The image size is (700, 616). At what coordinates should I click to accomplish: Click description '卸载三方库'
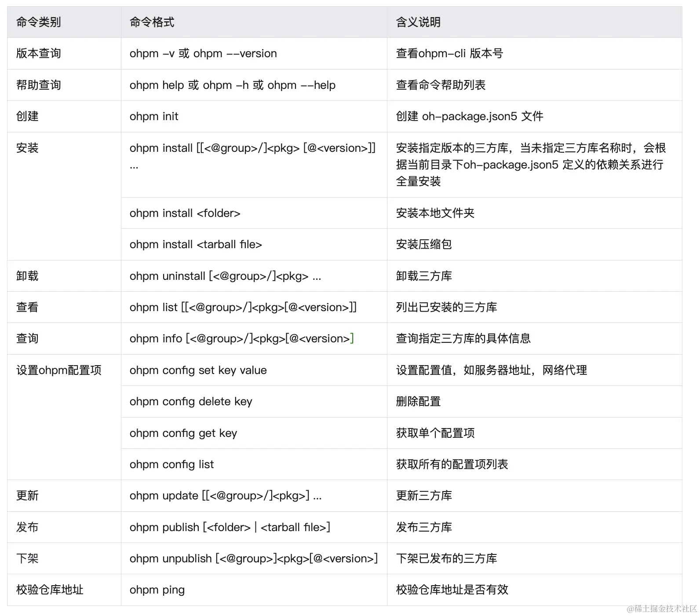[x=424, y=276]
